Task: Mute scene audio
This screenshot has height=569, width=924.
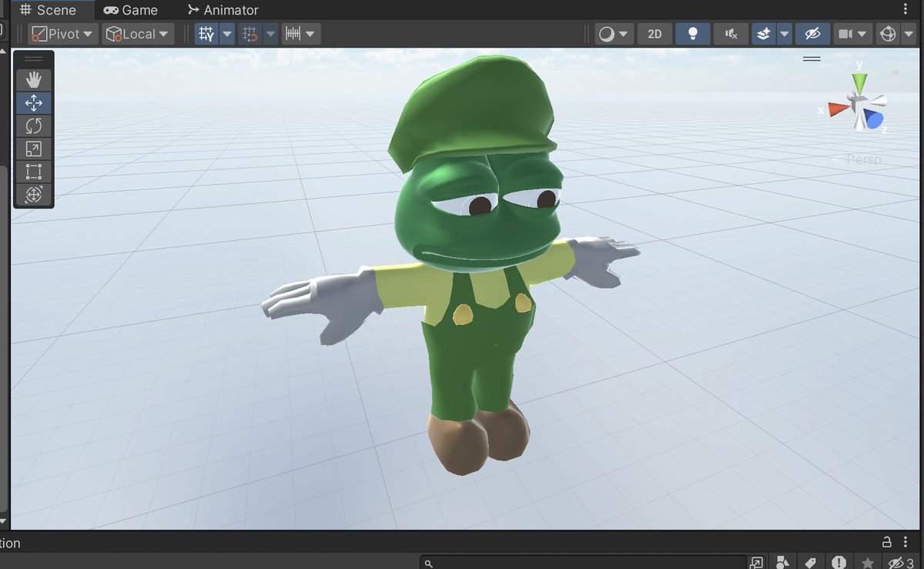Action: [x=729, y=33]
